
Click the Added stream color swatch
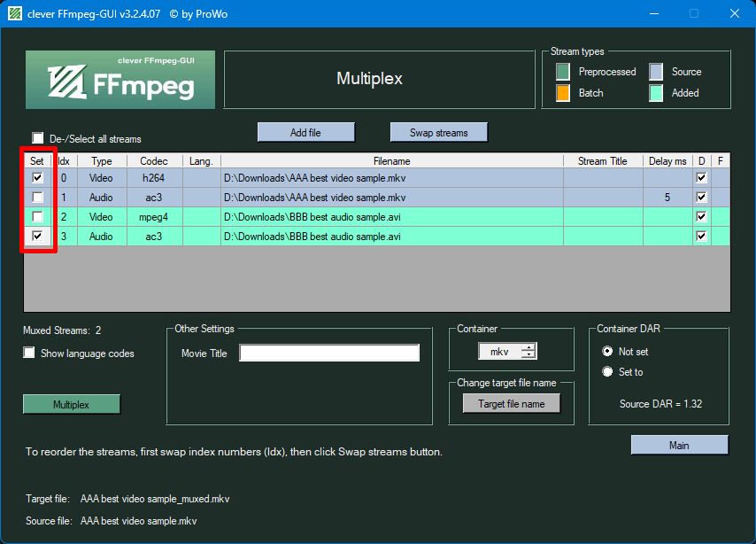pyautogui.click(x=656, y=93)
